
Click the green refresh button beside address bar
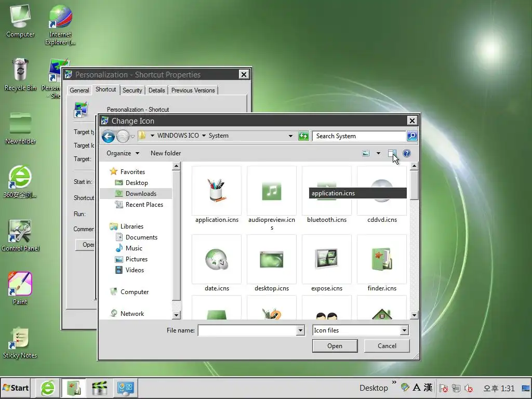tap(303, 136)
